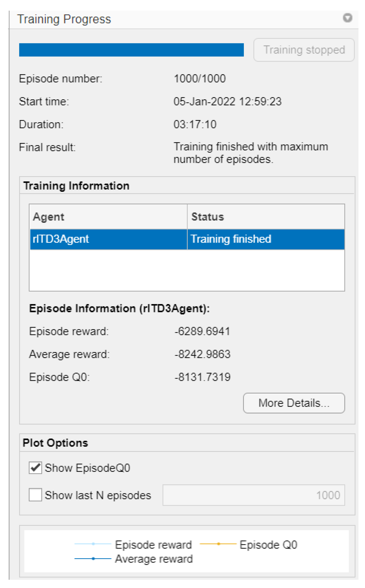This screenshot has height=588, width=365.
Task: Enable the Show last N episodes checkbox
Action: [35, 495]
